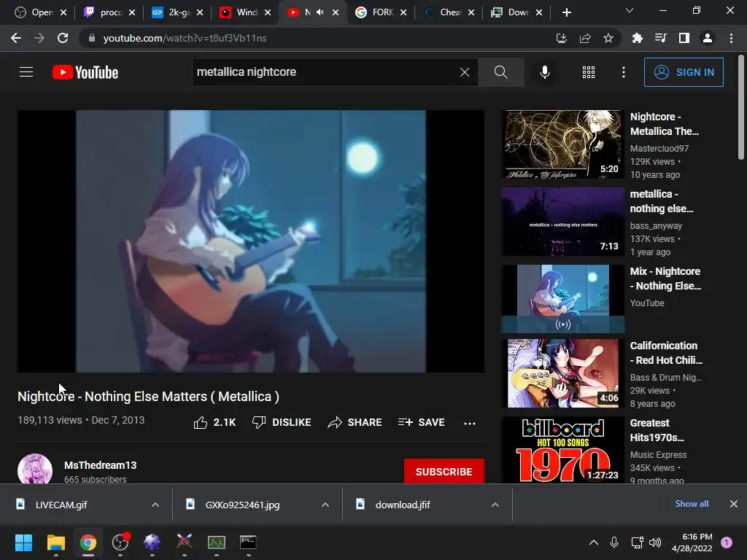
Task: Open Greatest Hits 1970s billboard thumbnail
Action: tap(563, 449)
